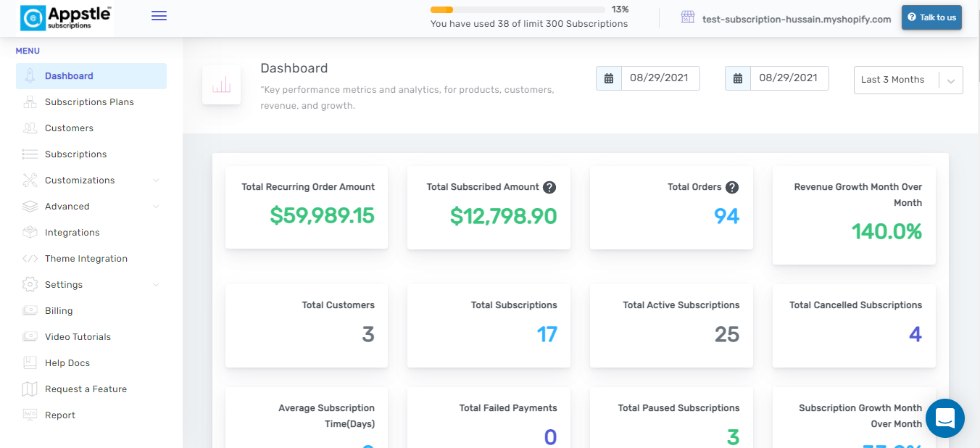Click the start date input field
The image size is (980, 448).
pos(660,78)
